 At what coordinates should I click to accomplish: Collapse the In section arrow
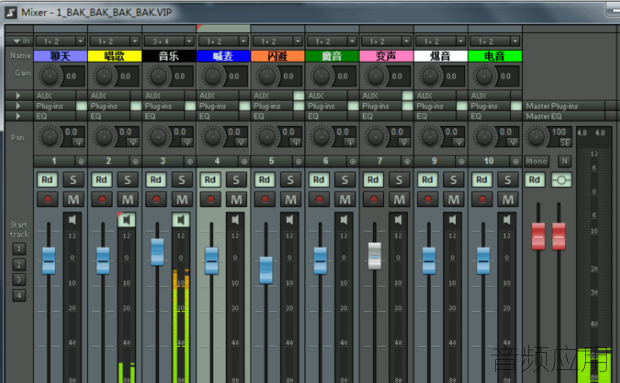pyautogui.click(x=17, y=41)
